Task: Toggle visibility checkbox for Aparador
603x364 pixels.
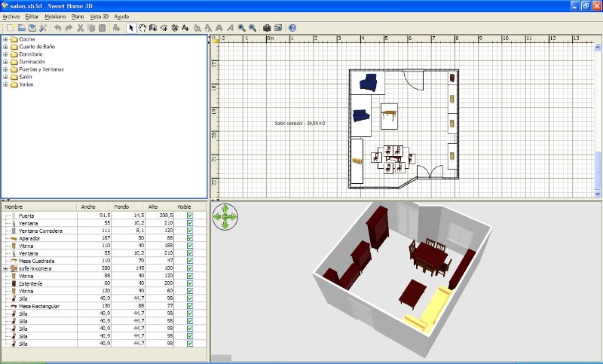Action: (x=190, y=238)
